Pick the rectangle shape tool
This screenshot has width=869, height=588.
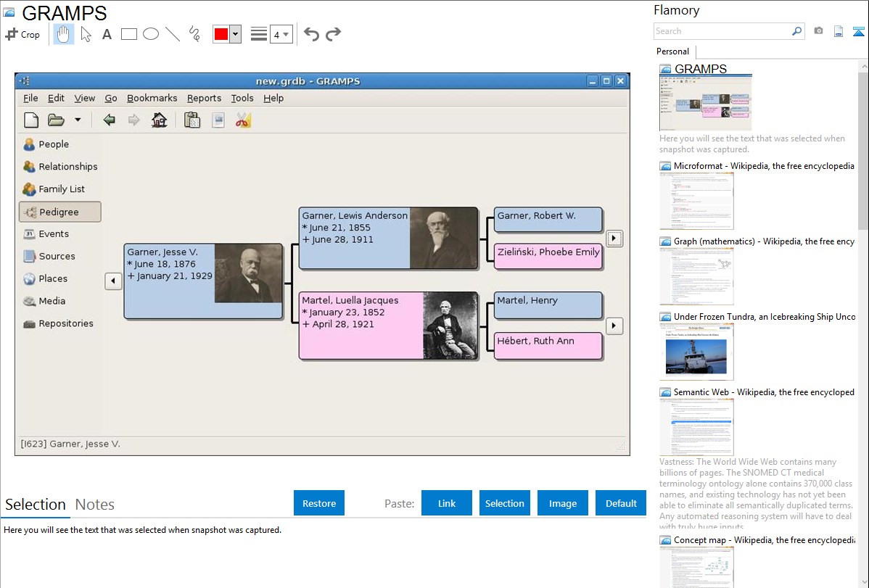click(129, 34)
